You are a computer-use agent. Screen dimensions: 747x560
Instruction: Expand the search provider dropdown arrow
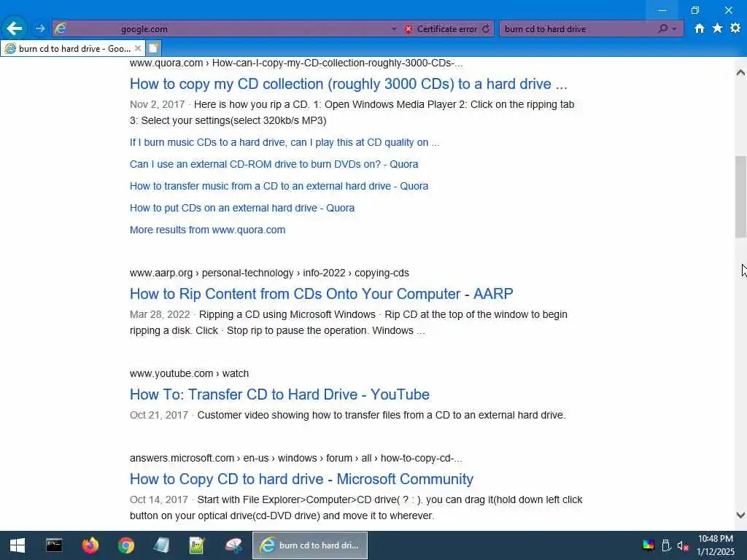tap(674, 29)
